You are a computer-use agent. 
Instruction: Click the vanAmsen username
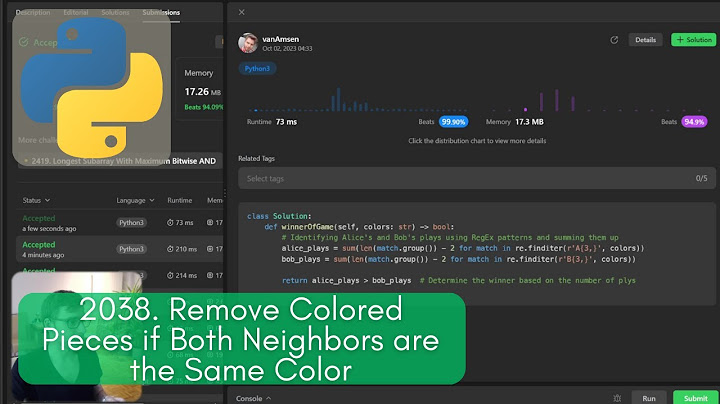(281, 39)
